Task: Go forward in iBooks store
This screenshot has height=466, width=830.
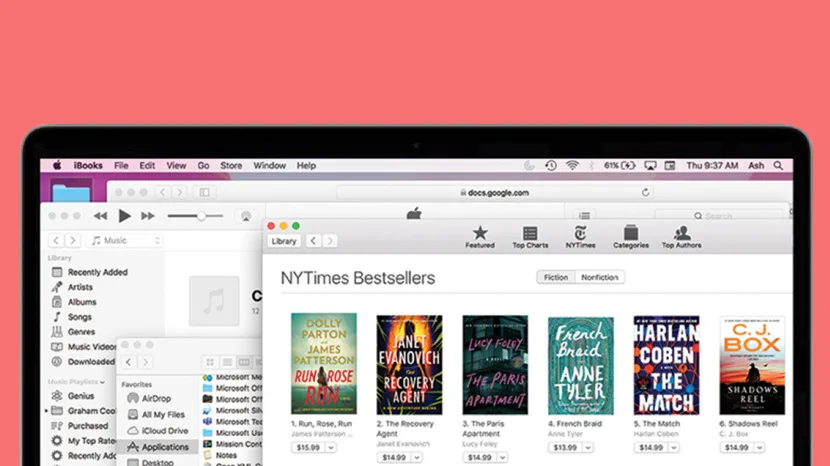Action: click(330, 241)
